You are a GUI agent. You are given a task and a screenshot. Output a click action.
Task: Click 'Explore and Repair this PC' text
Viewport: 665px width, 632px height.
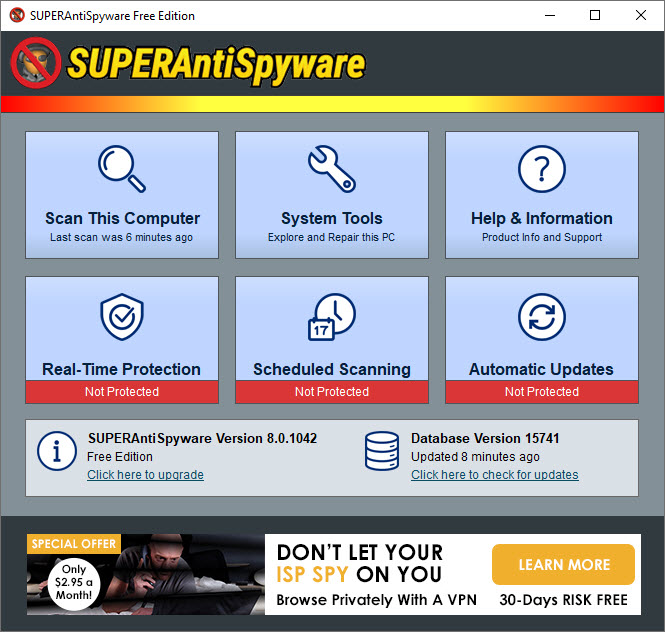coord(331,237)
